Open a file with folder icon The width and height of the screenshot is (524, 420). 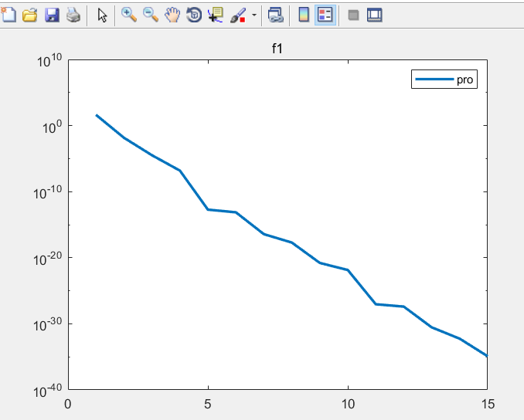click(x=29, y=15)
